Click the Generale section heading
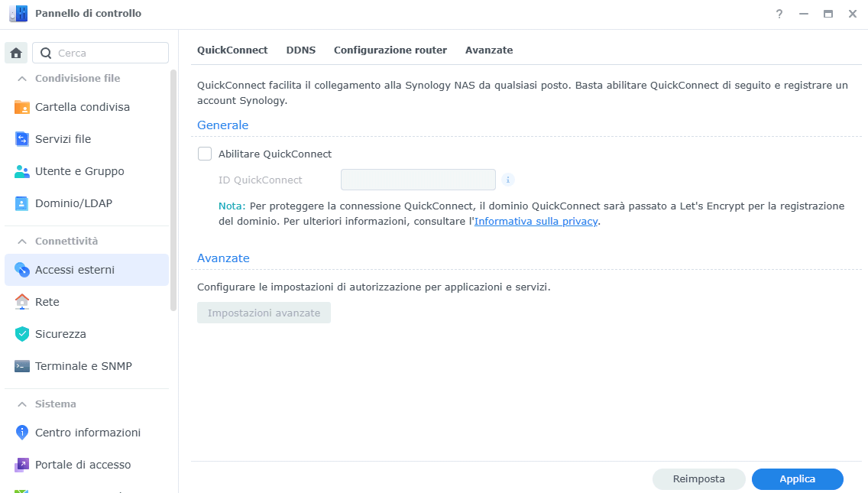 click(x=222, y=125)
